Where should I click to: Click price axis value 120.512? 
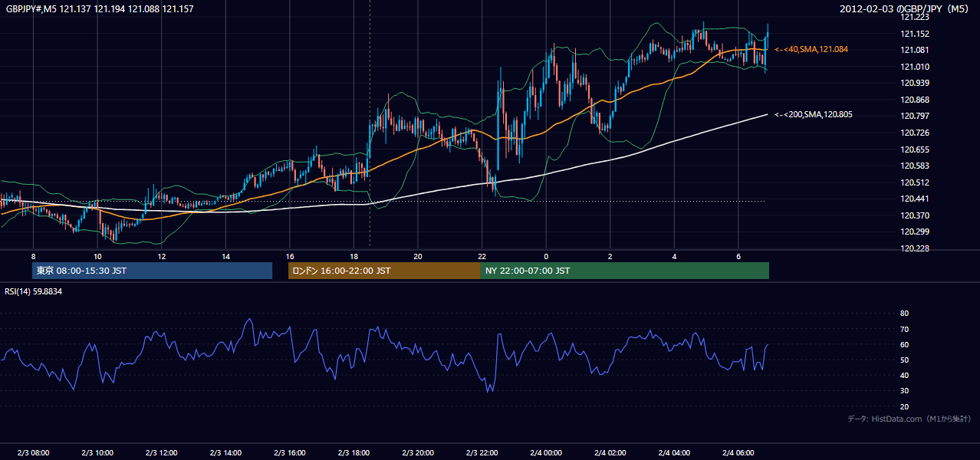(915, 182)
